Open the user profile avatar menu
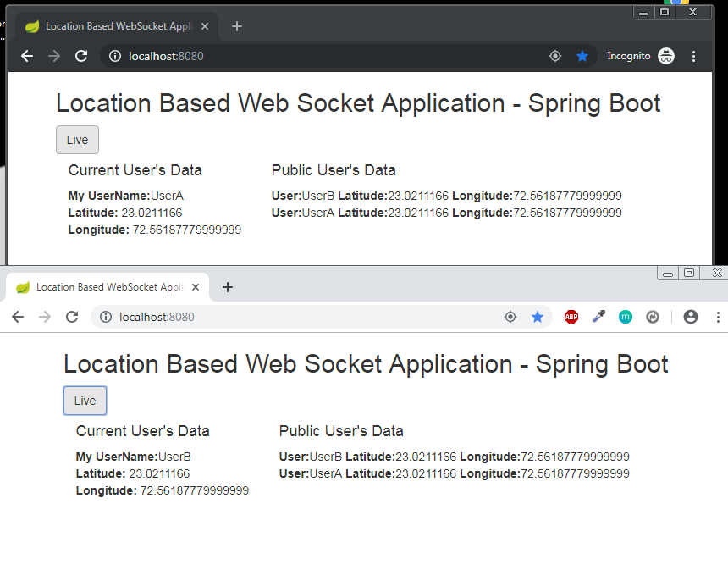Screen dimensions: 728x570 (x=691, y=317)
